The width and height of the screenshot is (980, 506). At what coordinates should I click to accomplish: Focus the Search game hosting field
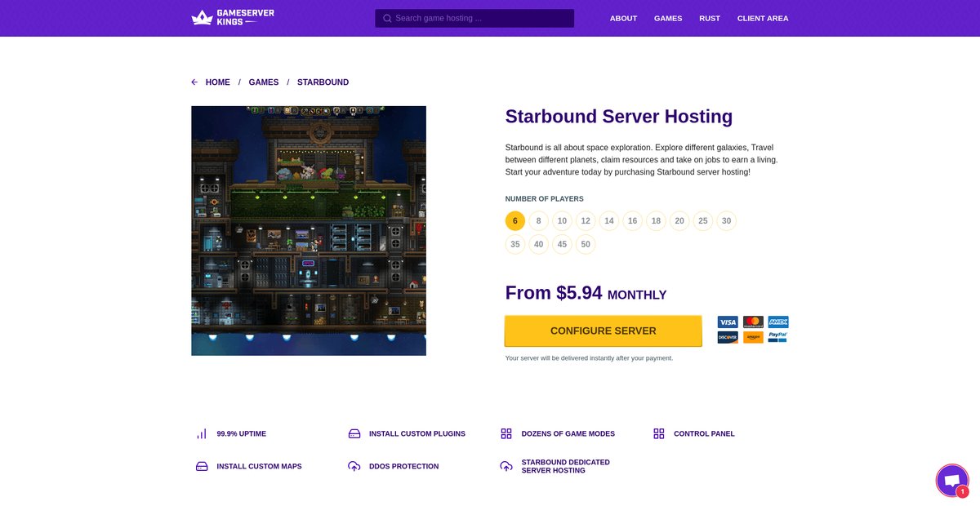click(x=474, y=18)
